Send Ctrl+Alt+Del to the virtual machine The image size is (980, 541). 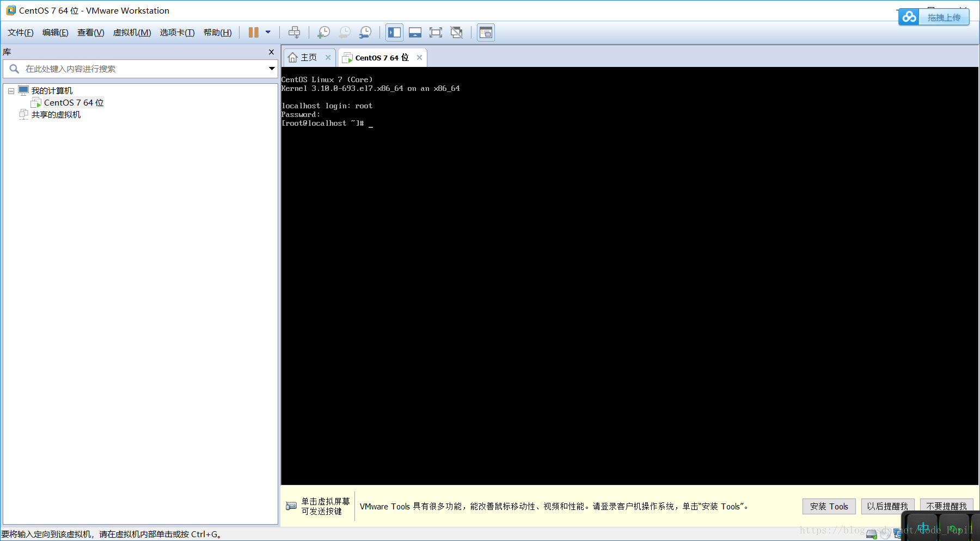[294, 33]
